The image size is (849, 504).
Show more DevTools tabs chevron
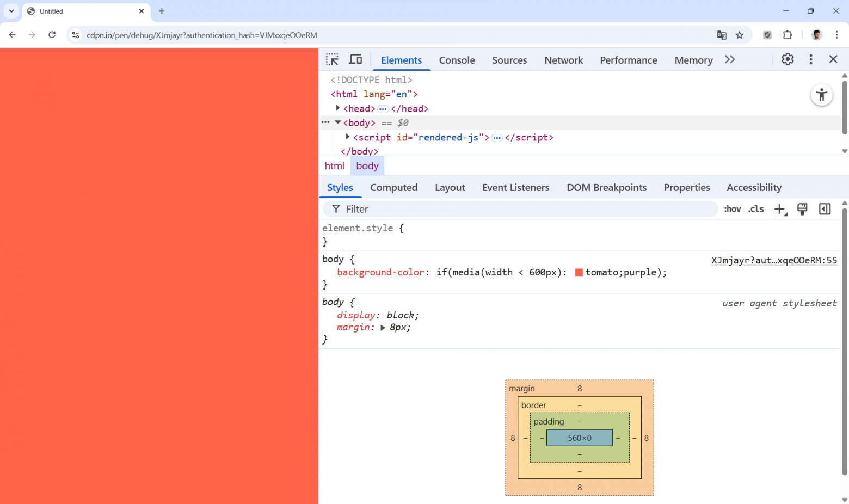pyautogui.click(x=730, y=59)
